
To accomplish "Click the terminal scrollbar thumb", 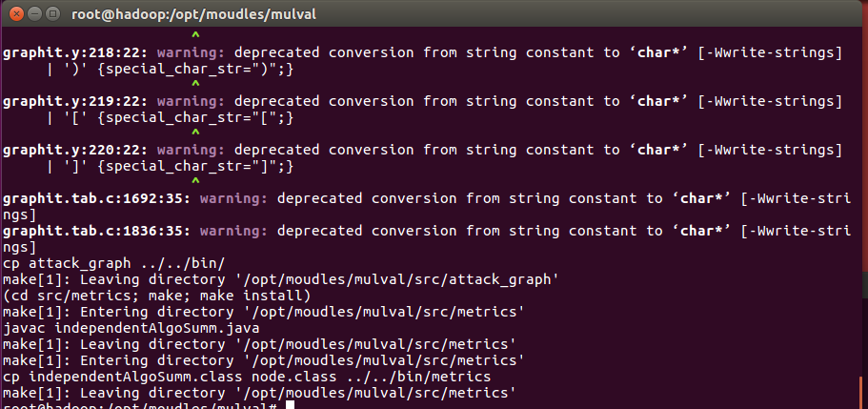I will [x=861, y=393].
